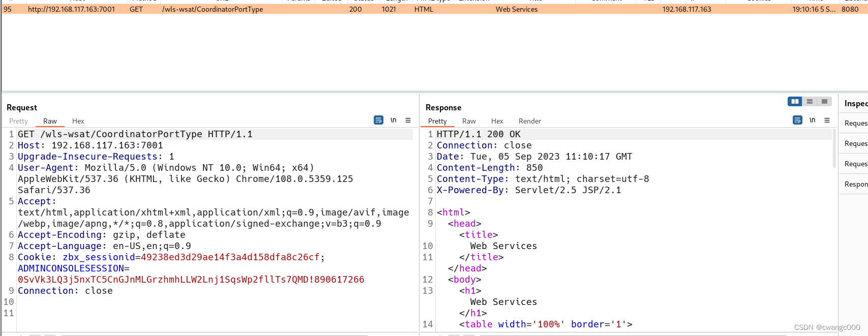Click the Host header line

click(91, 145)
